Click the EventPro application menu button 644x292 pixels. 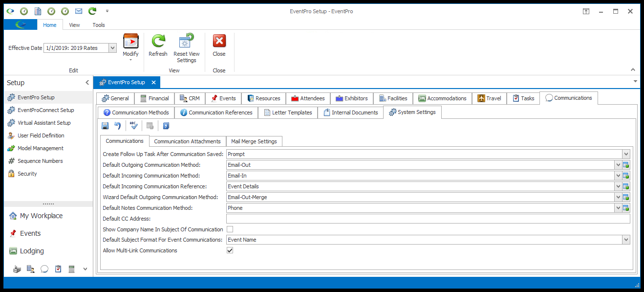pos(21,25)
